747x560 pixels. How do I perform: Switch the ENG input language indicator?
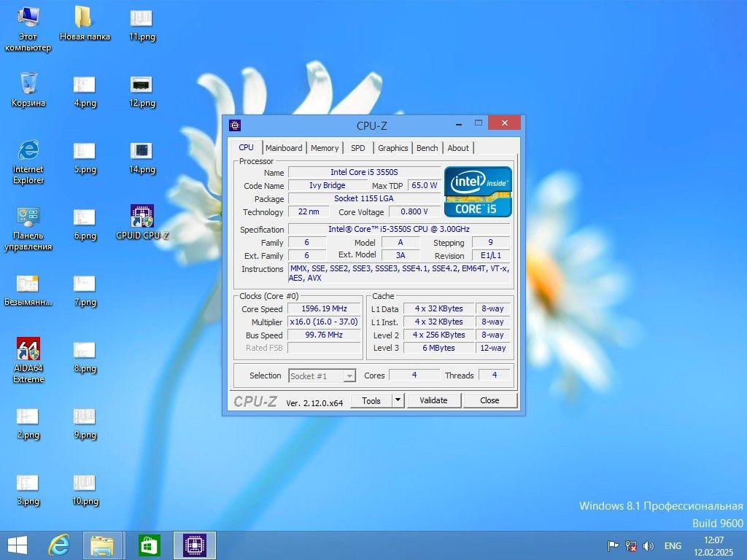click(x=673, y=545)
